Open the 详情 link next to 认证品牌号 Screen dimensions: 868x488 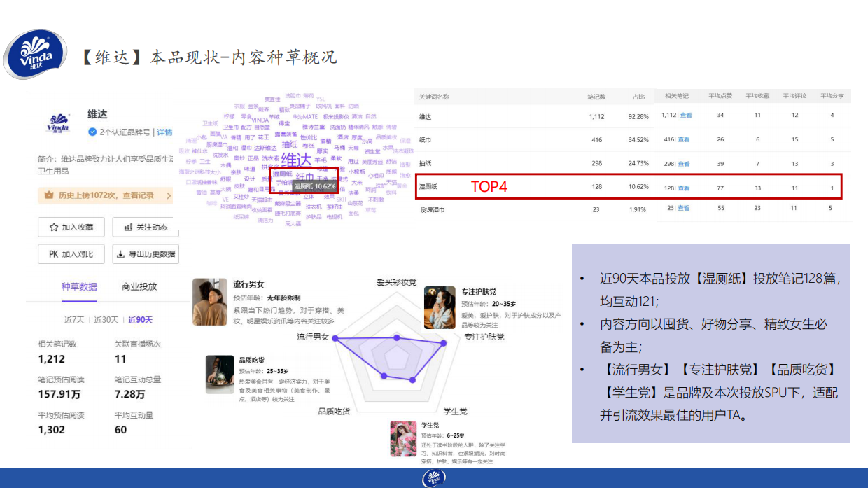[x=164, y=132]
